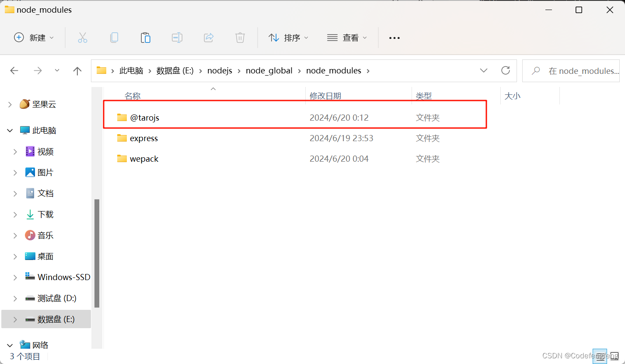
Task: Open 音乐 in navigation pane
Action: click(x=45, y=235)
